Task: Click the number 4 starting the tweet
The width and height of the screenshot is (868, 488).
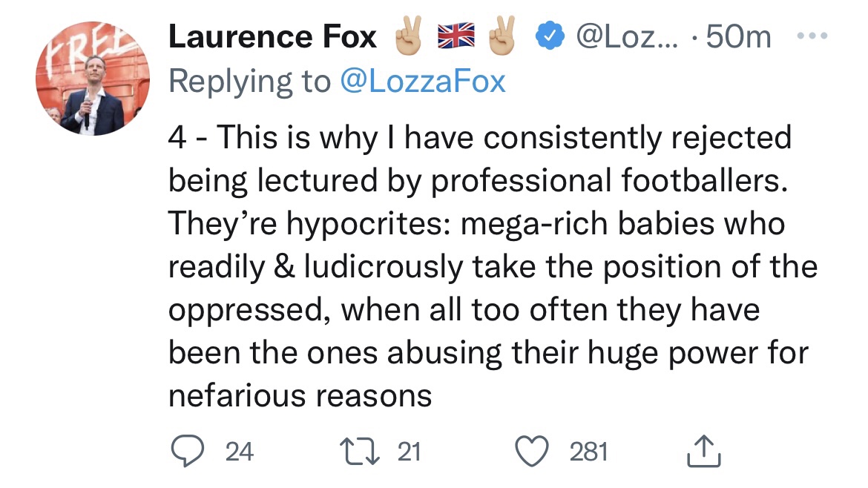Action: tap(177, 138)
